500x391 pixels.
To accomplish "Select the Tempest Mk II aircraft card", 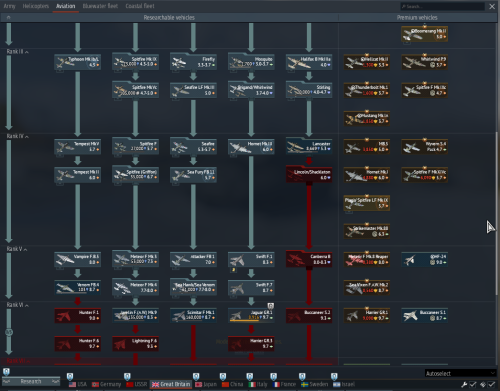I will (78, 175).
